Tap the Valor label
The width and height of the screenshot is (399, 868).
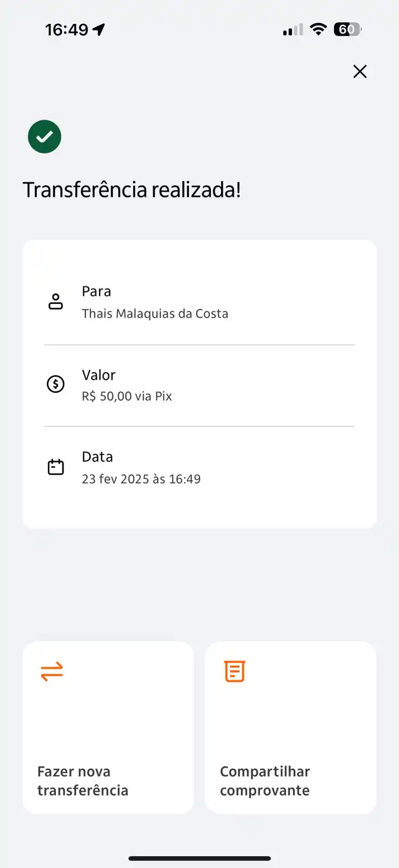99,375
